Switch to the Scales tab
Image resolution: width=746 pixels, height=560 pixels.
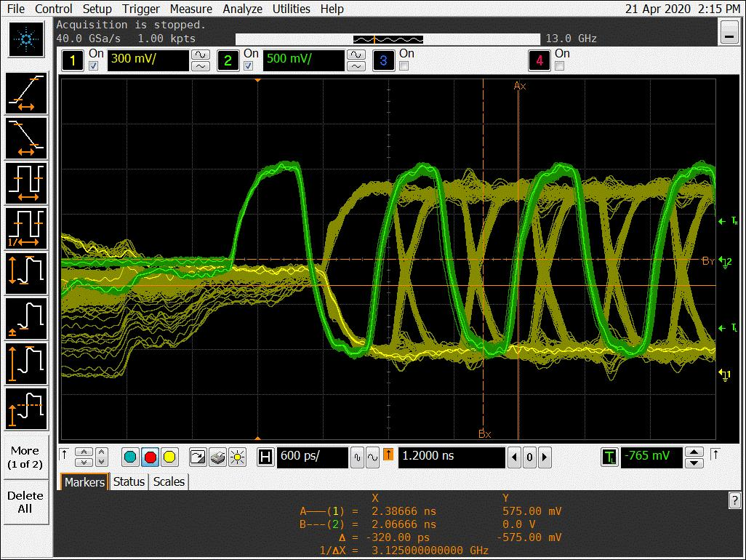click(x=169, y=482)
